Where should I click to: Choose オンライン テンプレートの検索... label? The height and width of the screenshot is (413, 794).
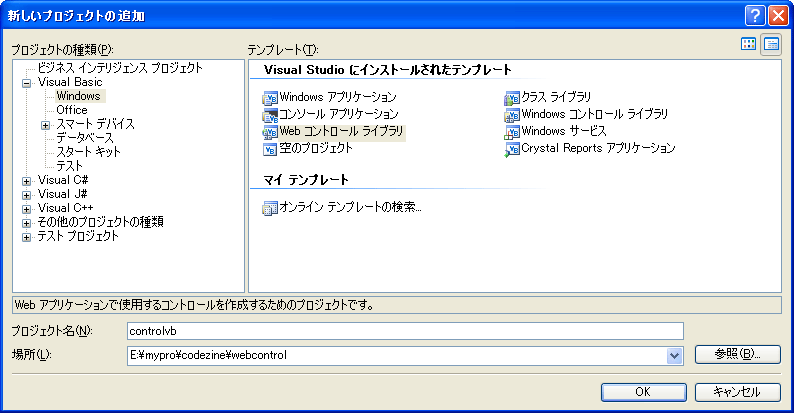(x=350, y=207)
